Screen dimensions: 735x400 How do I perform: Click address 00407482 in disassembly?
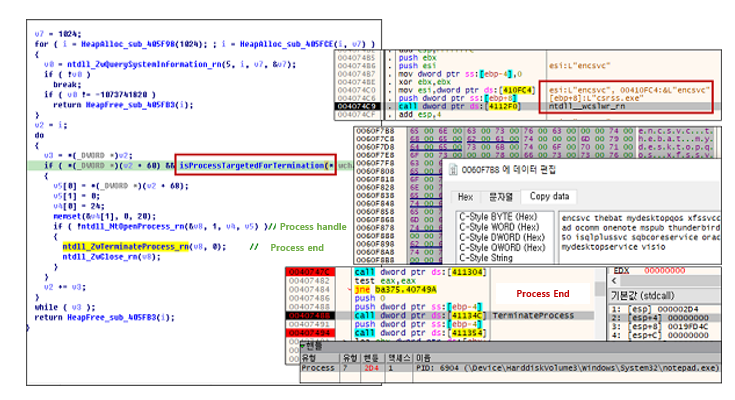pos(310,281)
